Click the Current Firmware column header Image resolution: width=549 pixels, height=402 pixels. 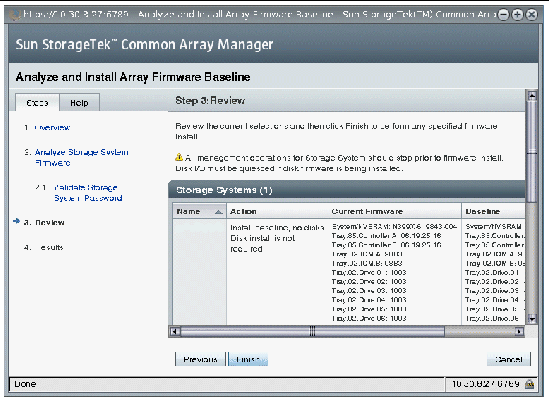click(367, 211)
